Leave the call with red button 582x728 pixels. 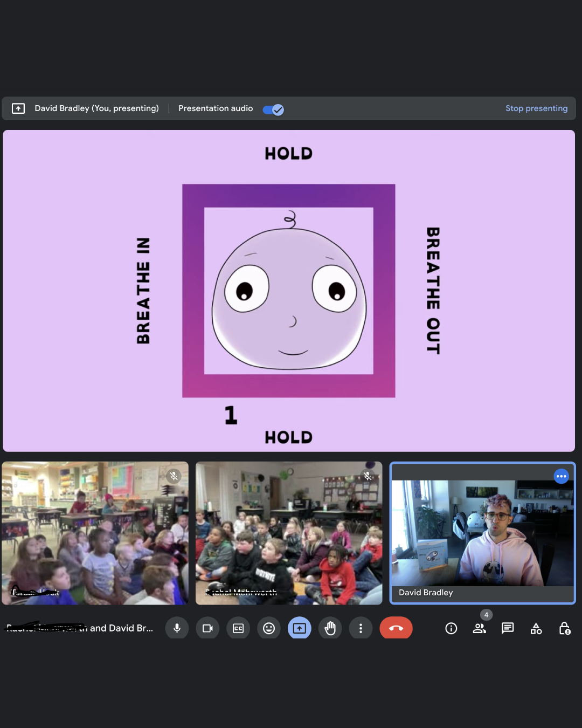tap(396, 628)
